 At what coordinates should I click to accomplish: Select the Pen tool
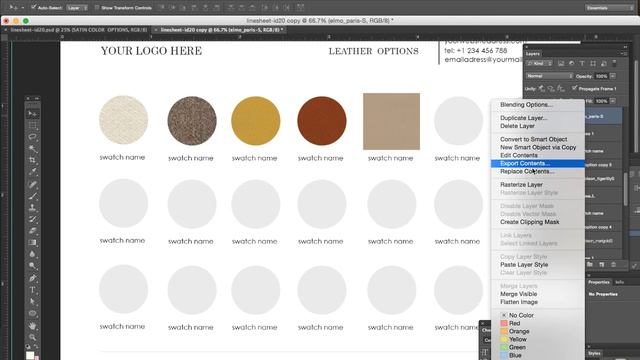(x=33, y=278)
